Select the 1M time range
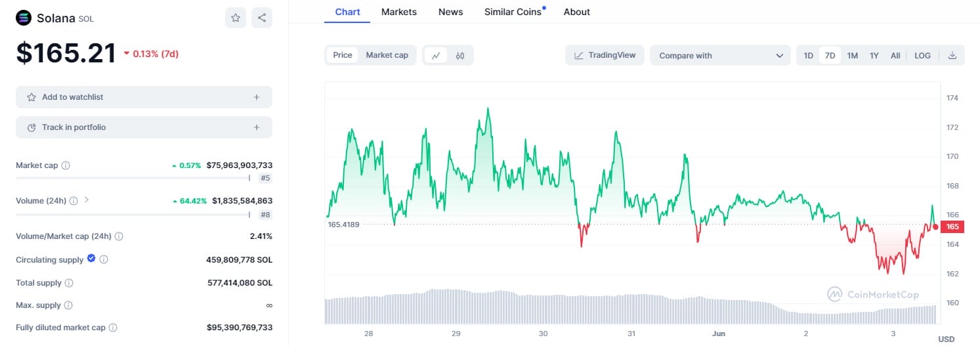Screen dimensions: 980x346 click(852, 56)
